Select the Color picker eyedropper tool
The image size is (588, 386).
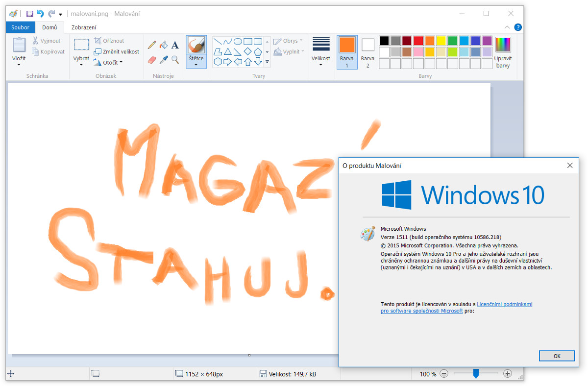tap(164, 60)
